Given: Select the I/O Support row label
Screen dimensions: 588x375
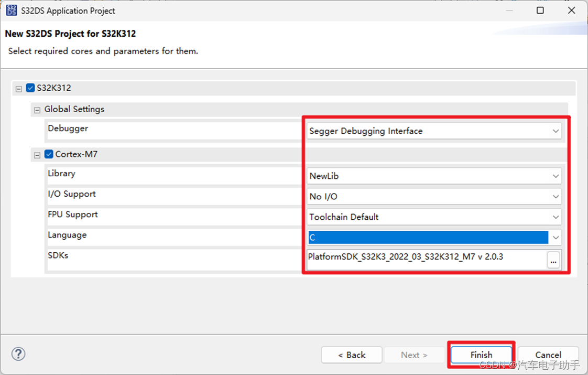Looking at the screenshot, I should (72, 194).
